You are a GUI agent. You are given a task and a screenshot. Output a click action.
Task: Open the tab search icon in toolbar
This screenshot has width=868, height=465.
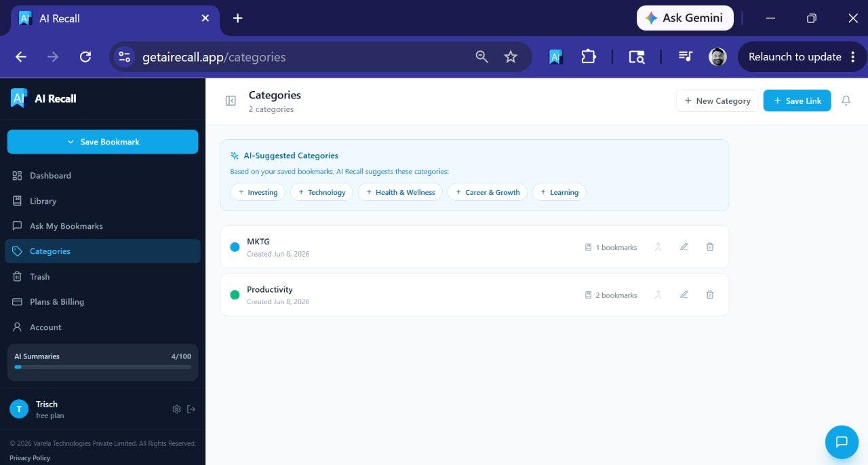click(636, 57)
